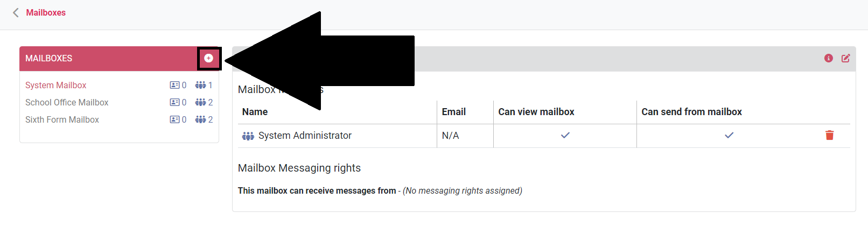Select School Office Mailbox in the list
The width and height of the screenshot is (868, 248).
[67, 102]
